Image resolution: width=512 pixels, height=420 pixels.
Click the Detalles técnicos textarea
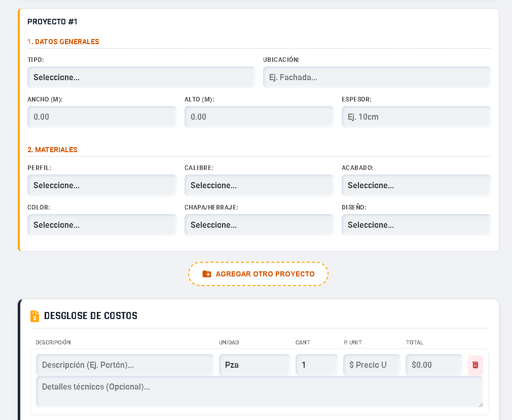[259, 392]
